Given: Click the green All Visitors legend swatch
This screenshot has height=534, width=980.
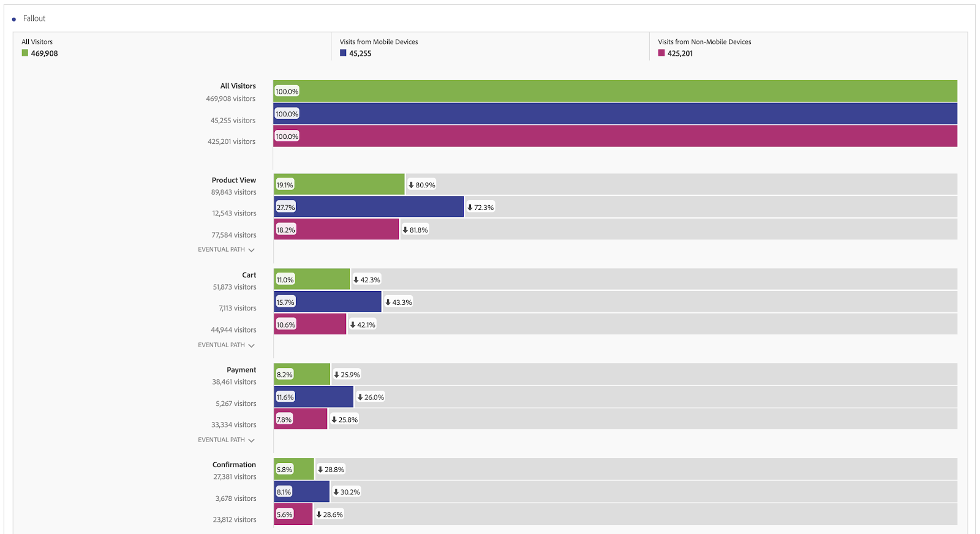Looking at the screenshot, I should pyautogui.click(x=25, y=53).
